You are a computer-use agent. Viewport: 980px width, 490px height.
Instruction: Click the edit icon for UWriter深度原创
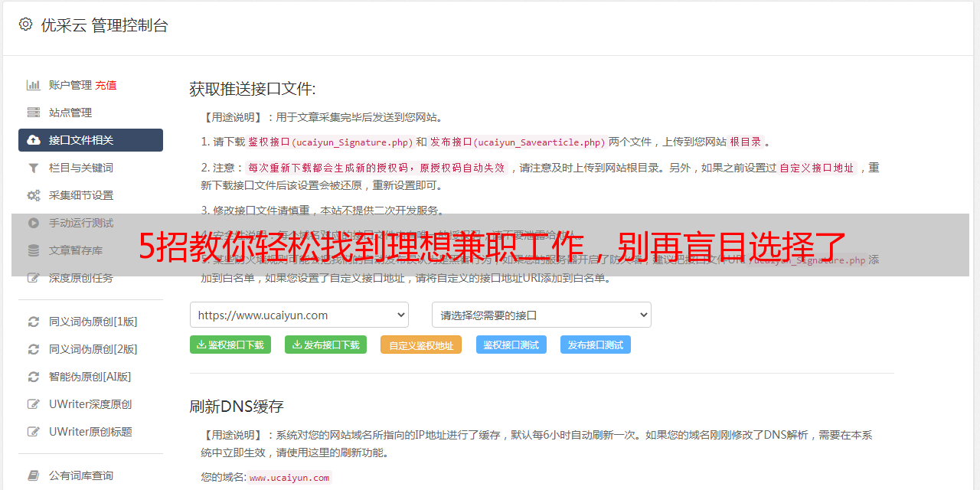click(34, 404)
